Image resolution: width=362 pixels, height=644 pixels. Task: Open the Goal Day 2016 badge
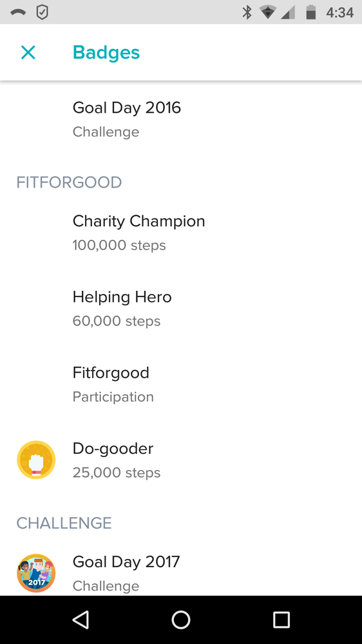(181, 119)
